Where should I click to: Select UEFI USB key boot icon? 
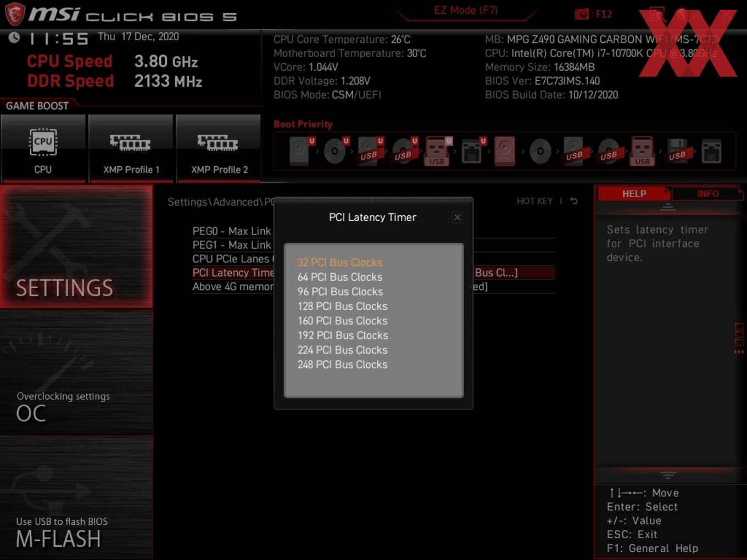438,151
